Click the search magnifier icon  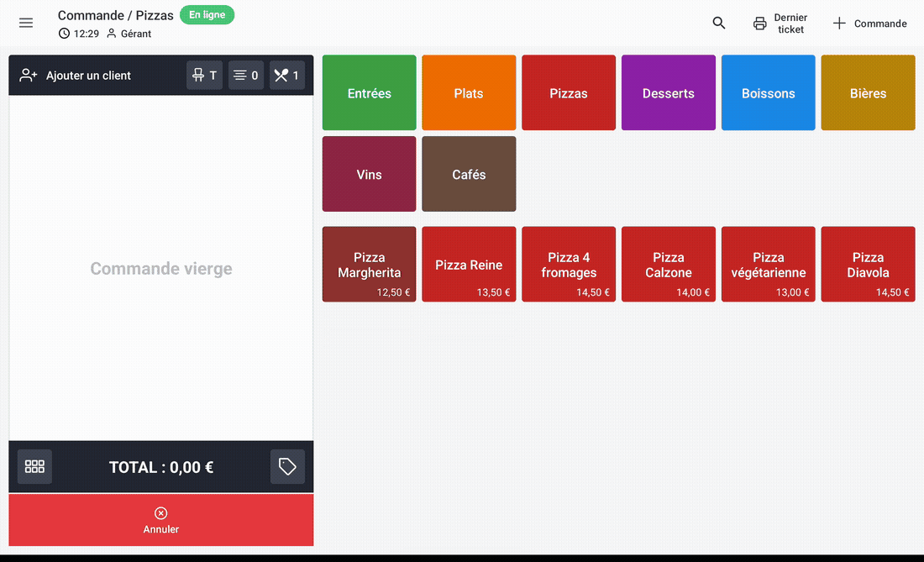(x=718, y=23)
